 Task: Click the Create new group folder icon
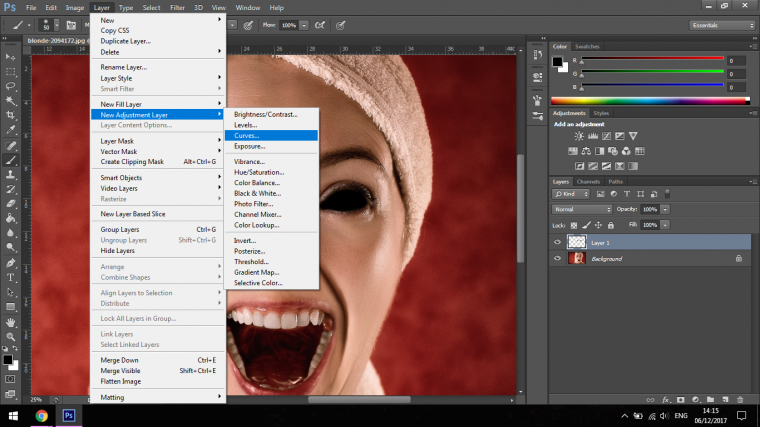coord(711,399)
